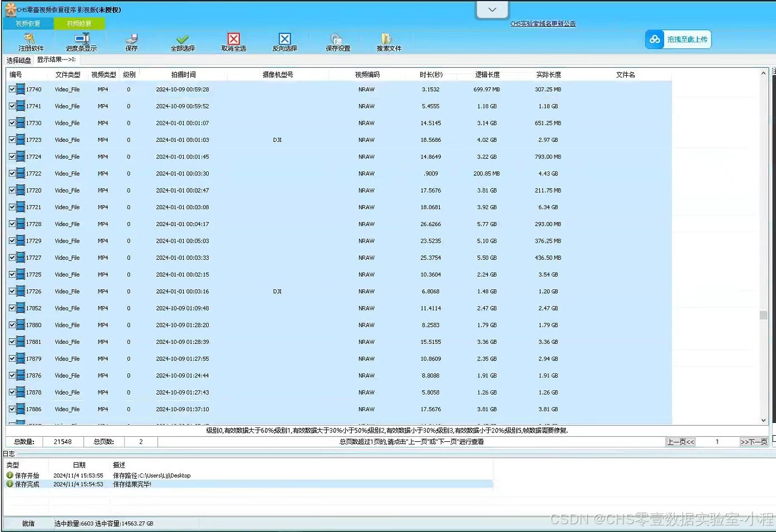
Task: Click the 搜索文件 search files icon
Action: (x=387, y=38)
